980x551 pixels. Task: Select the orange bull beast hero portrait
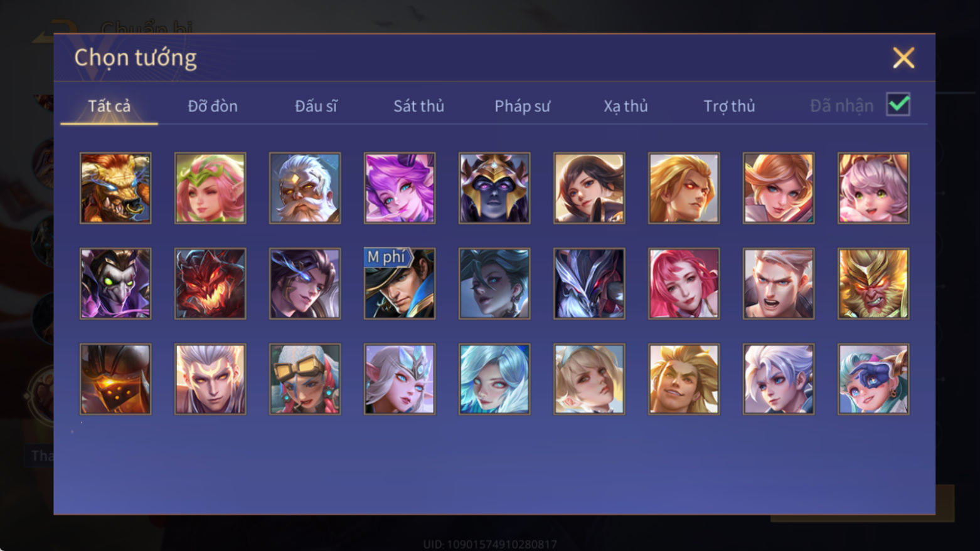pyautogui.click(x=115, y=188)
